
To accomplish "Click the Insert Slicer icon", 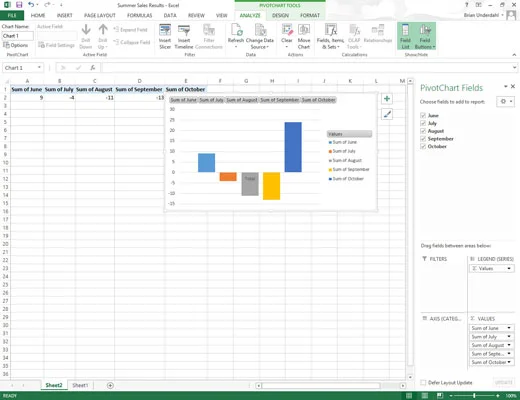I will coord(165,31).
